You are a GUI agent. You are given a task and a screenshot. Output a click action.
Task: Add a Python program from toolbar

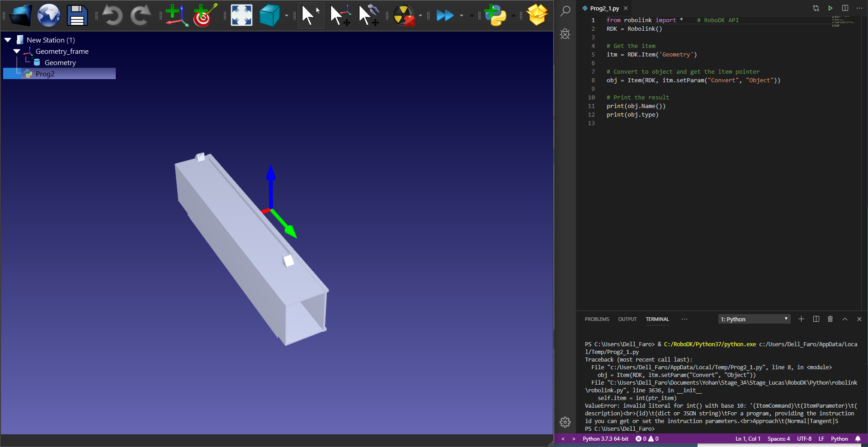(495, 15)
